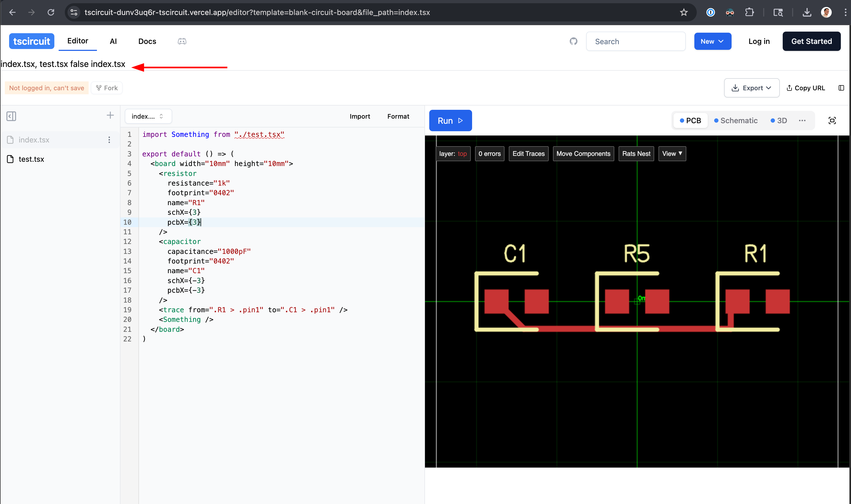This screenshot has height=504, width=851.
Task: Toggle Edit Traces mode
Action: tap(528, 154)
